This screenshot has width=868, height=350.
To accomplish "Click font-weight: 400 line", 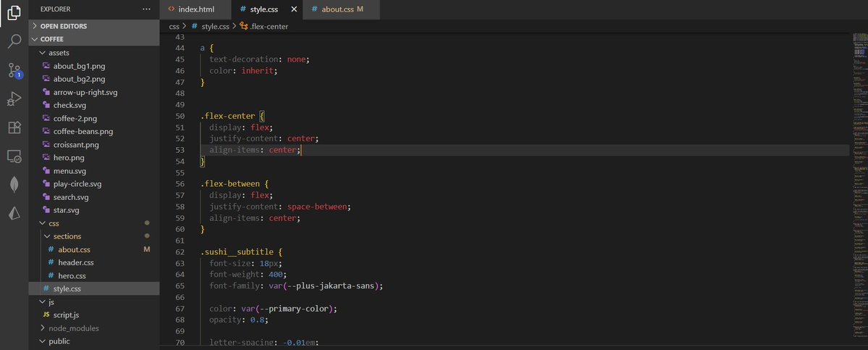I will coord(248,275).
